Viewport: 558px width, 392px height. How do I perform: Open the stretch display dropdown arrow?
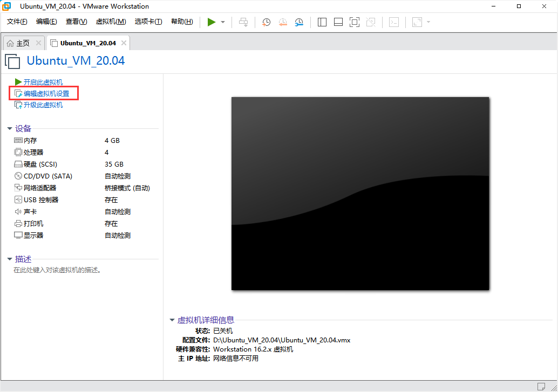[x=428, y=22]
